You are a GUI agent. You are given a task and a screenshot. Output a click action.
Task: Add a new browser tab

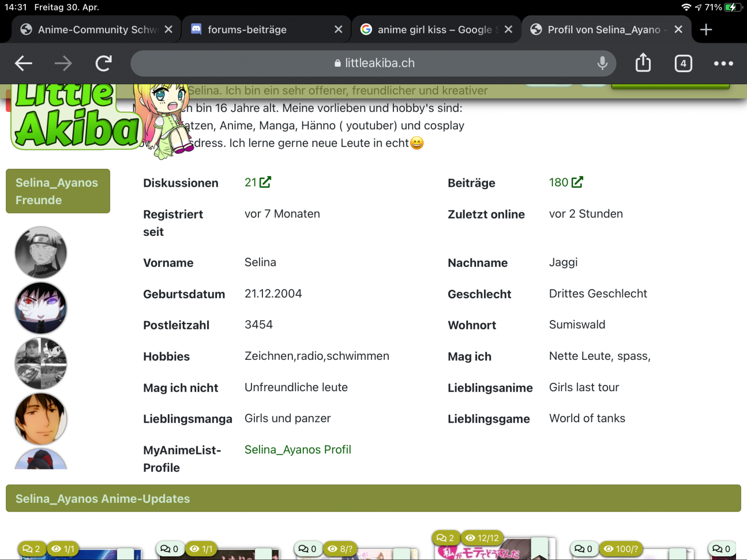[x=706, y=30]
